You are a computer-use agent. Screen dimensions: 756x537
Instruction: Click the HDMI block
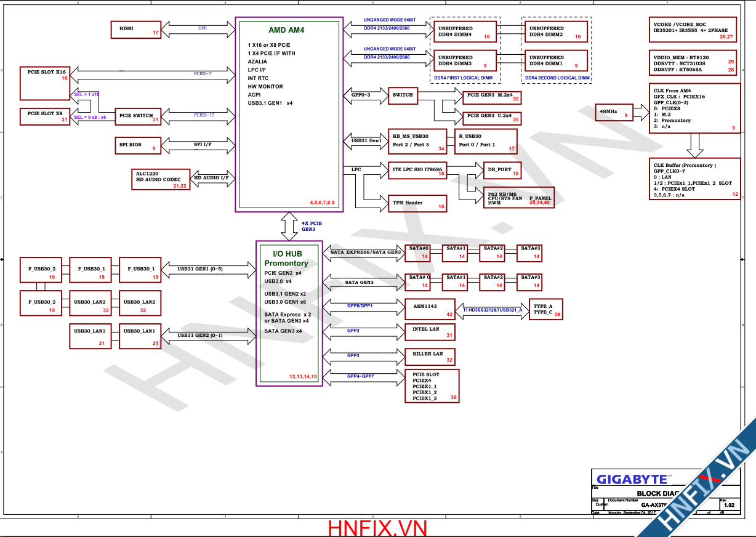coord(137,28)
